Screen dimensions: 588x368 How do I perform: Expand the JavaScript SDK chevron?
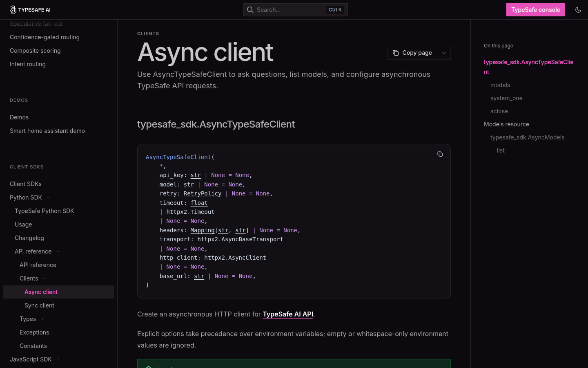[58, 359]
